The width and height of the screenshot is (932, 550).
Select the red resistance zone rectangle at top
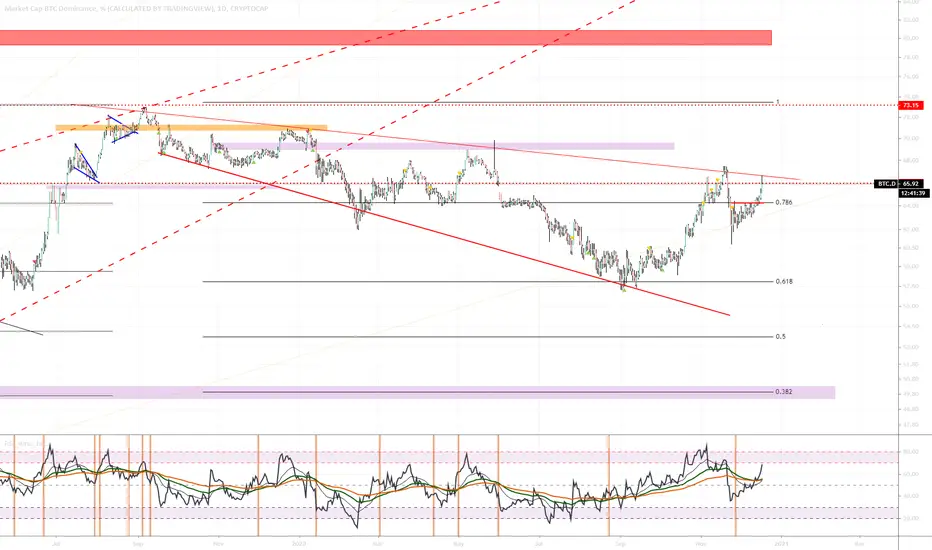click(386, 37)
